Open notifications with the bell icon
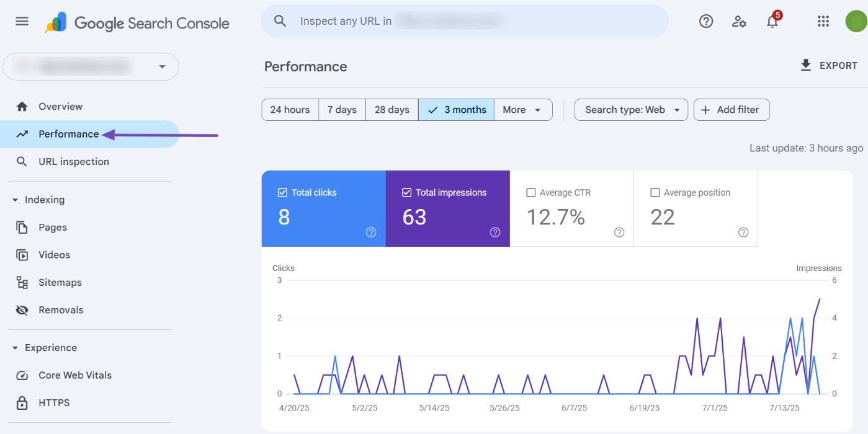This screenshot has height=434, width=868. click(772, 21)
